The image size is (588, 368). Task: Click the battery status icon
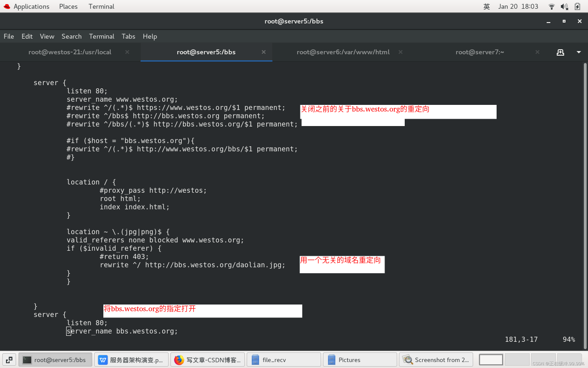tap(577, 6)
